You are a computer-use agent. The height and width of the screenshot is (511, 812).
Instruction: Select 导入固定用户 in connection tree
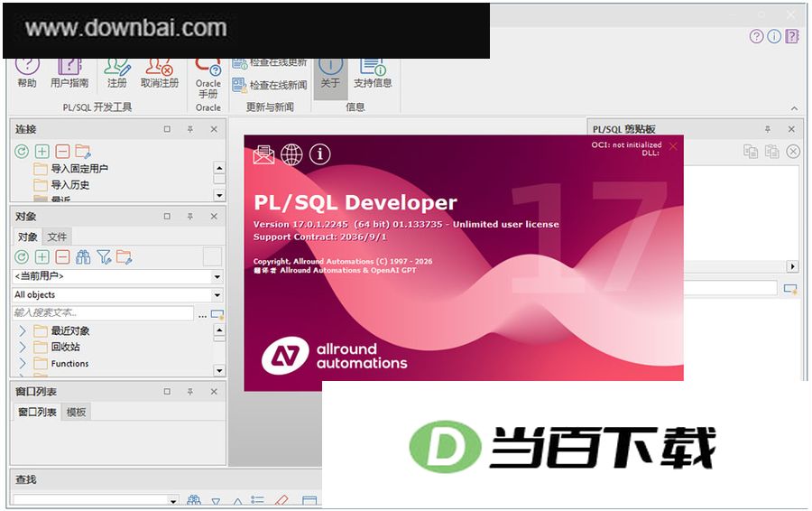point(79,169)
